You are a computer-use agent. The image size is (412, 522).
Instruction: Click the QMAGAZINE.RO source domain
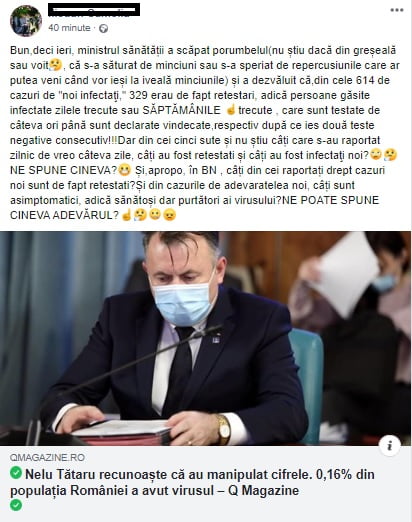[x=47, y=457]
